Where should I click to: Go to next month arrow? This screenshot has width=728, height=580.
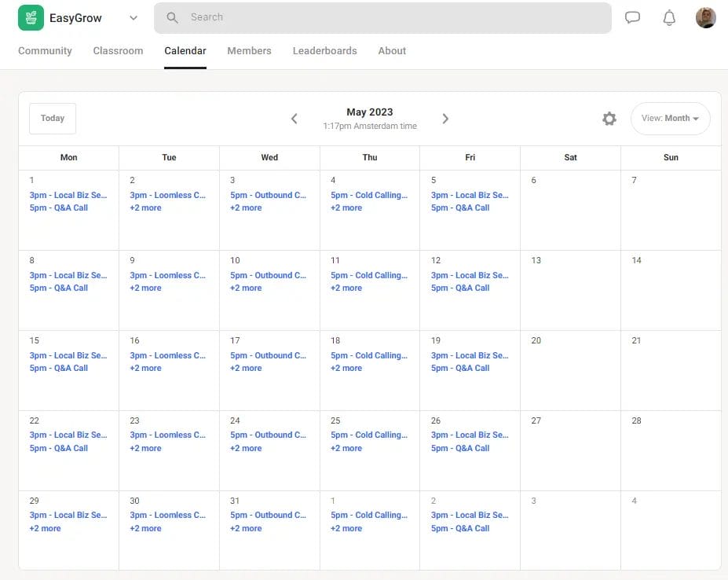coord(445,119)
